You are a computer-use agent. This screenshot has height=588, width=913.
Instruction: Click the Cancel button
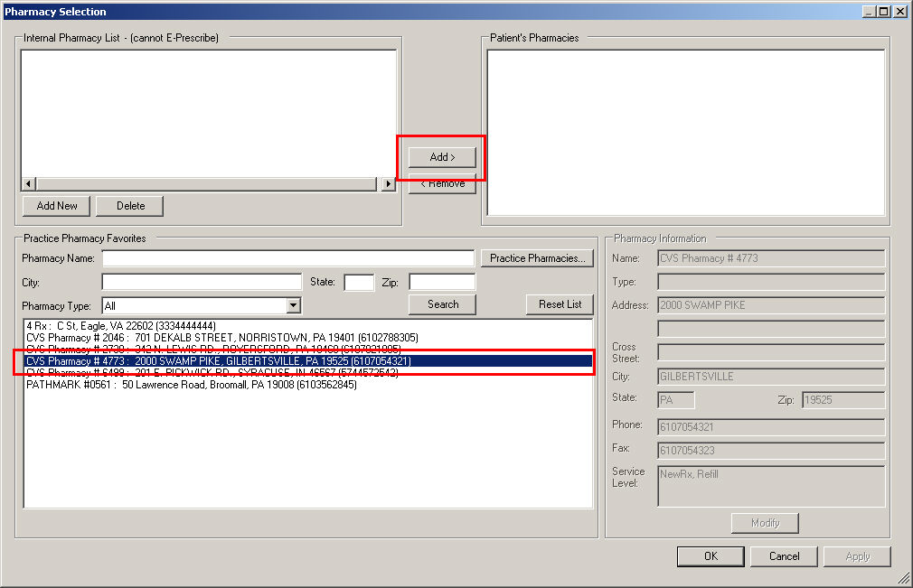(784, 556)
